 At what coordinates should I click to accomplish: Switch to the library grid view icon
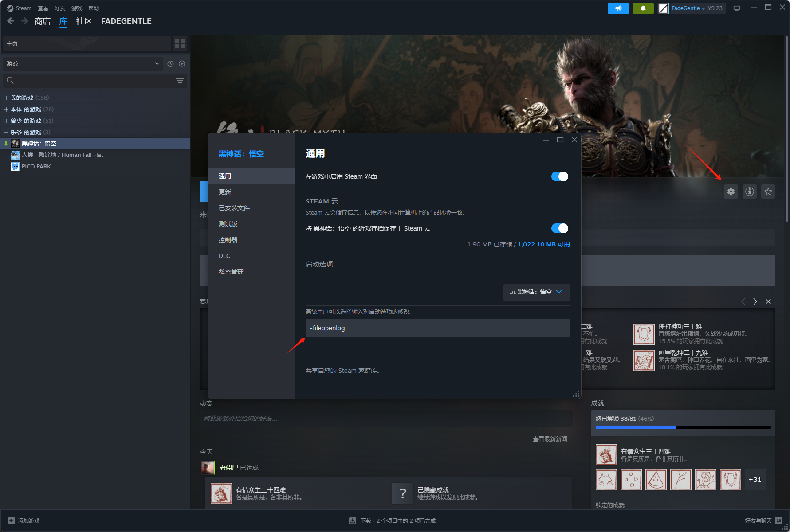(x=180, y=43)
